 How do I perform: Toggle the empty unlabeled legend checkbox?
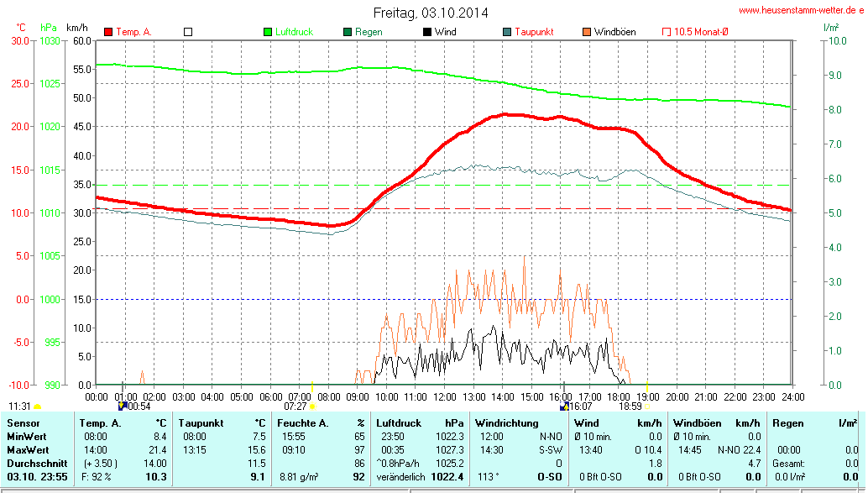click(188, 32)
